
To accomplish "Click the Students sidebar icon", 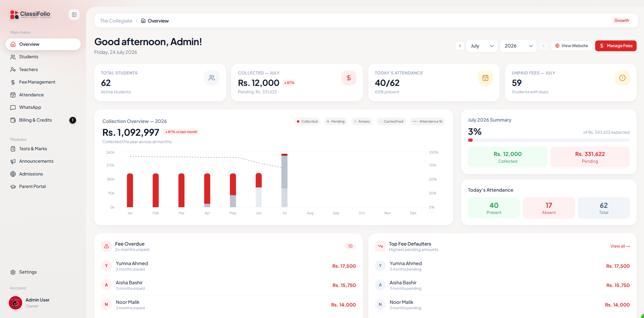I will pos(13,57).
